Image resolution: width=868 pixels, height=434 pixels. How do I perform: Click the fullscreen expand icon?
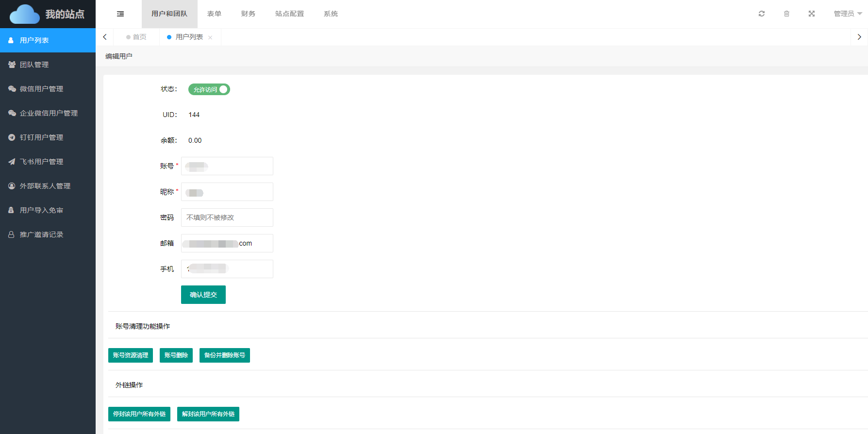point(811,14)
